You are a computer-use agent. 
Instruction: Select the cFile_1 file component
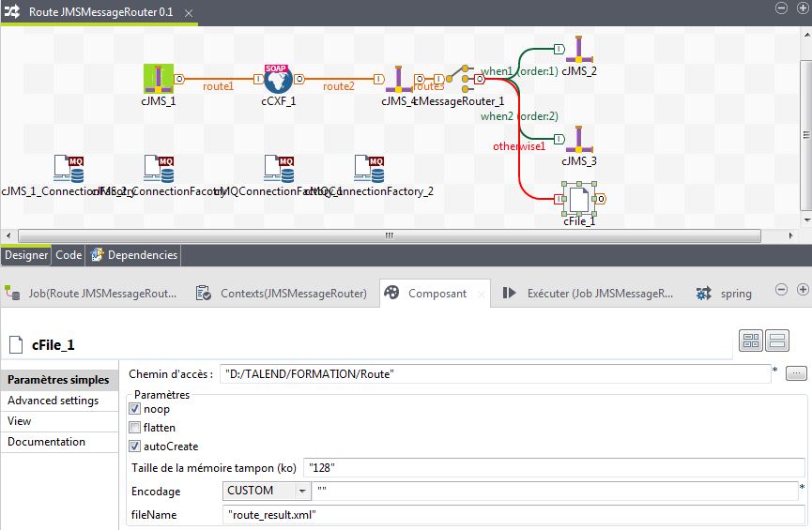pyautogui.click(x=579, y=199)
